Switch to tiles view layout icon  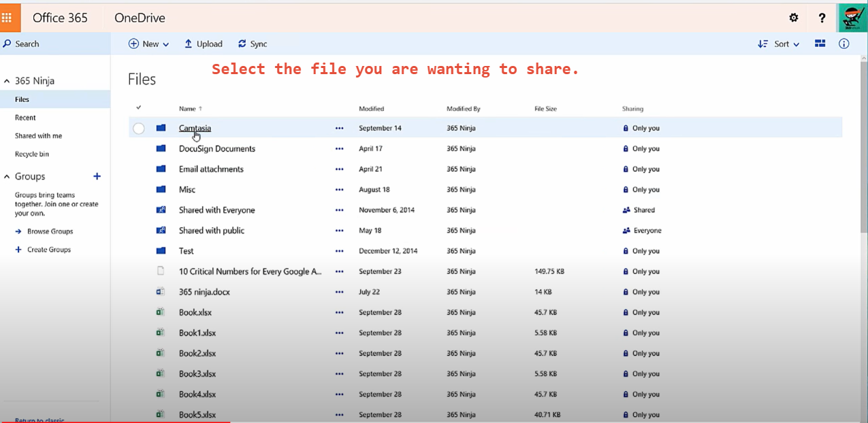click(x=820, y=44)
